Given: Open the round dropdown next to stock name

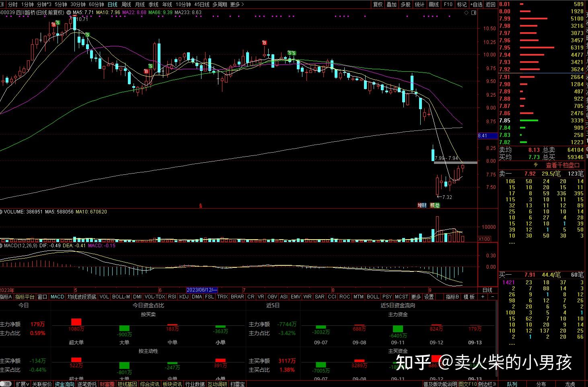Looking at the screenshot, I should [68, 12].
